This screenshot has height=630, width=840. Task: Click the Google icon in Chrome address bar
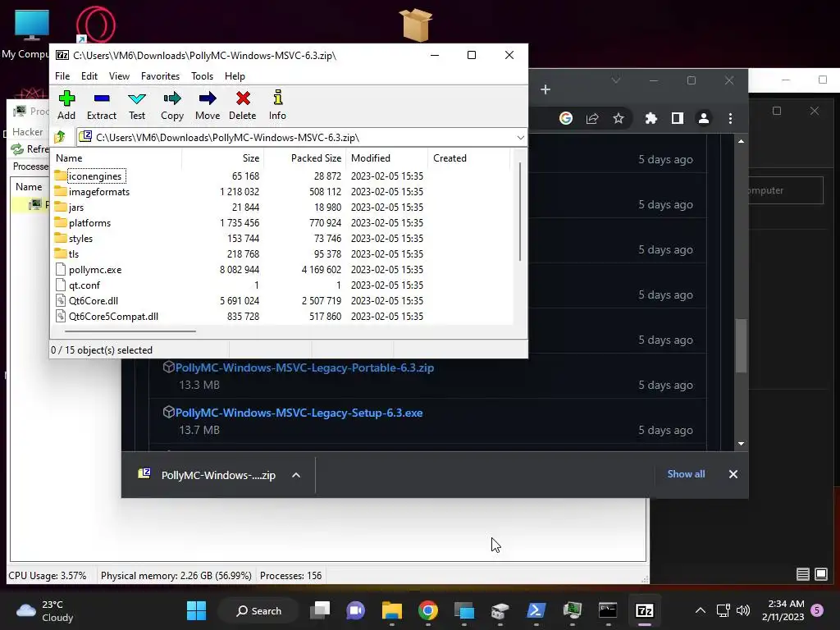[566, 118]
